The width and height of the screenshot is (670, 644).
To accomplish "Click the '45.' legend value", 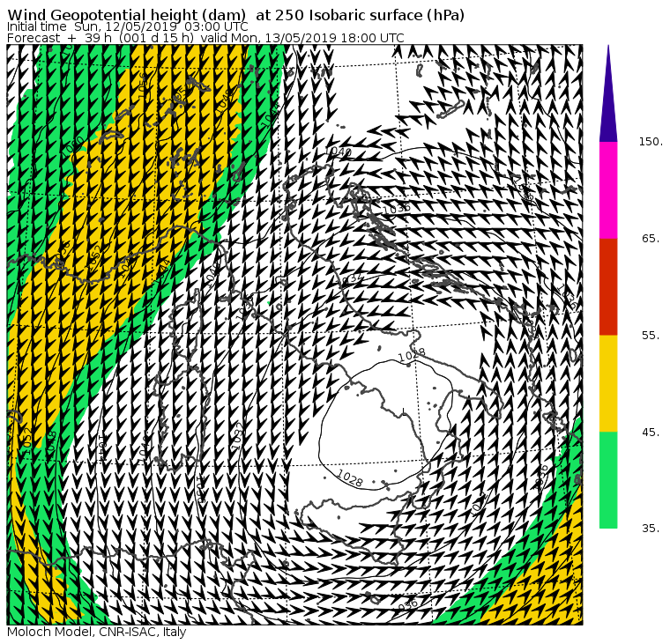I will pos(651,433).
